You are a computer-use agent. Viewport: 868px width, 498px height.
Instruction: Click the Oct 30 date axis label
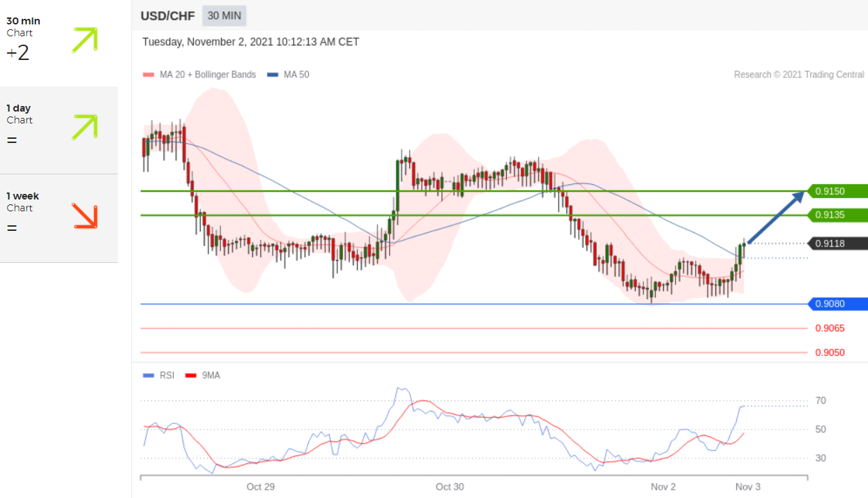450,487
